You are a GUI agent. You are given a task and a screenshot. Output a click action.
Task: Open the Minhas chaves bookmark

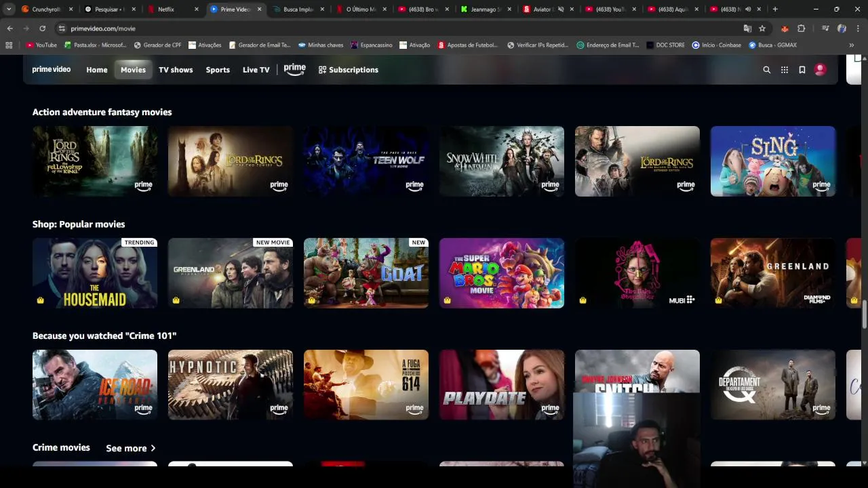pos(321,45)
